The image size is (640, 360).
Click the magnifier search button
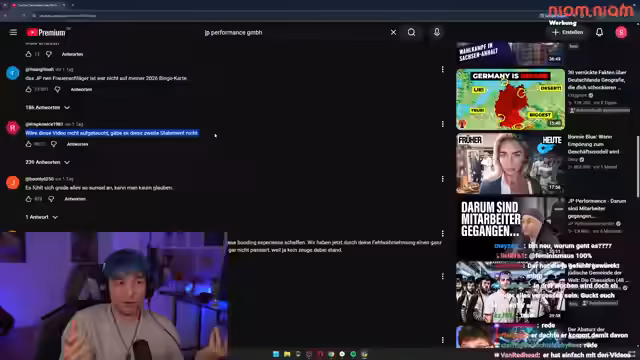click(x=411, y=32)
